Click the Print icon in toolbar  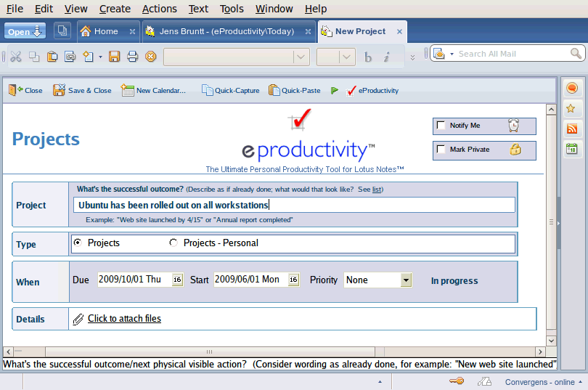132,57
